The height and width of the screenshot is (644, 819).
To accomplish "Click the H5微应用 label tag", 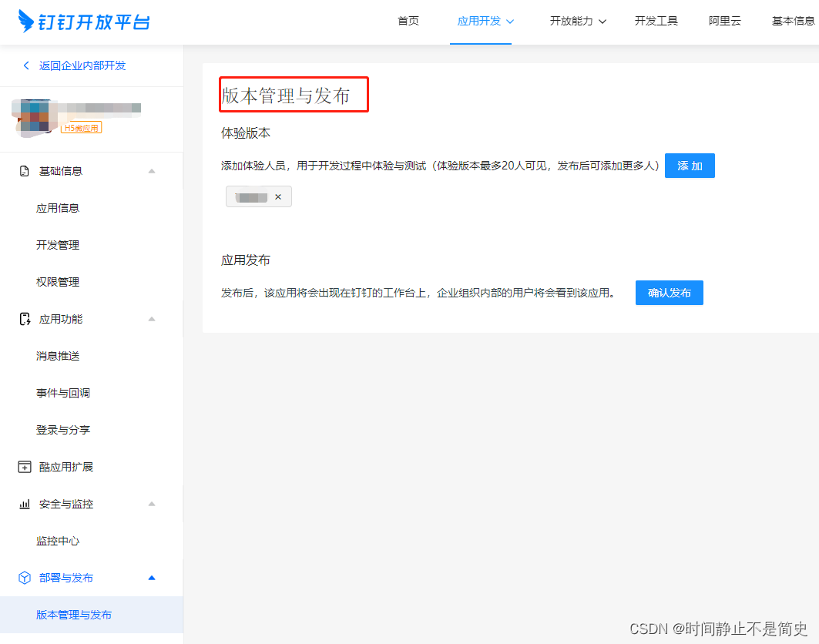I will (81, 127).
